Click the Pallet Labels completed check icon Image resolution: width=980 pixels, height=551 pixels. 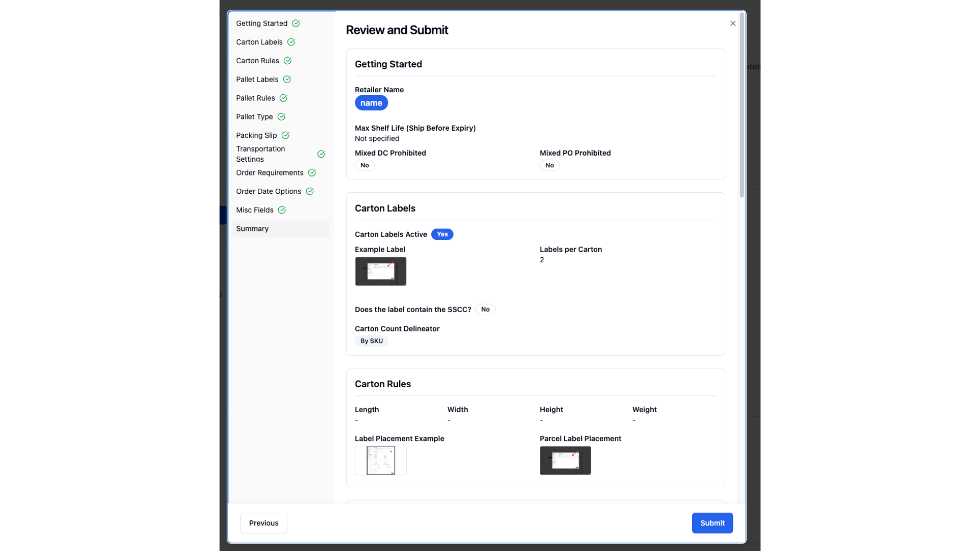(x=287, y=79)
